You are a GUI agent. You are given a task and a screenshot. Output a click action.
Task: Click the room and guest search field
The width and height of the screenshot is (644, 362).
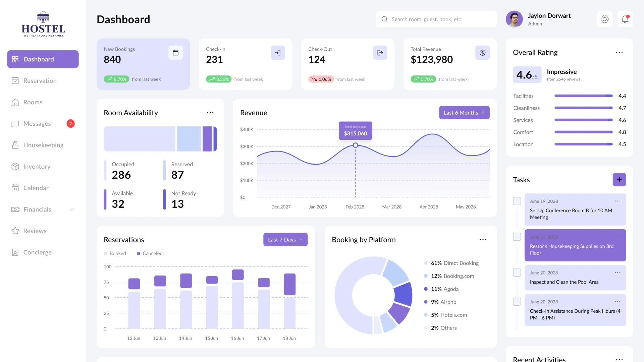[436, 19]
